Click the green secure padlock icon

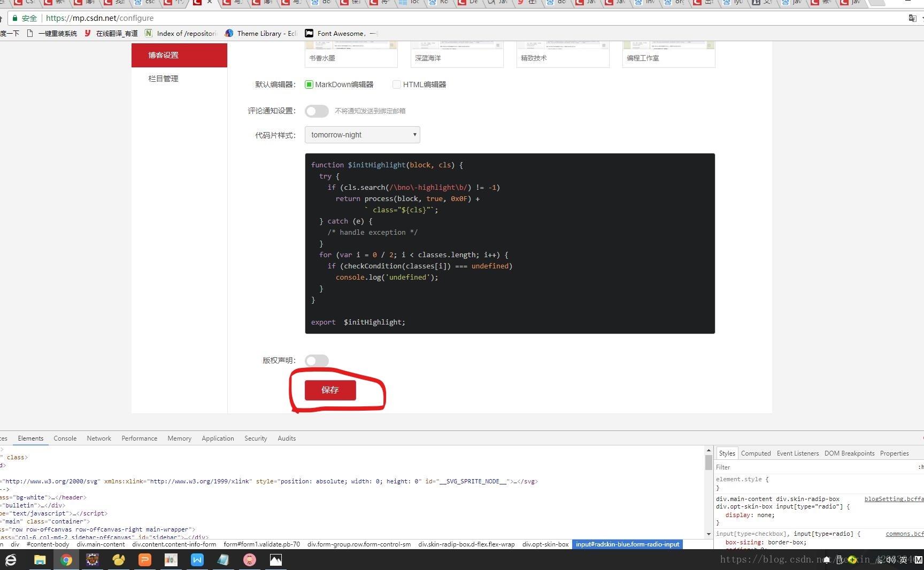click(15, 18)
